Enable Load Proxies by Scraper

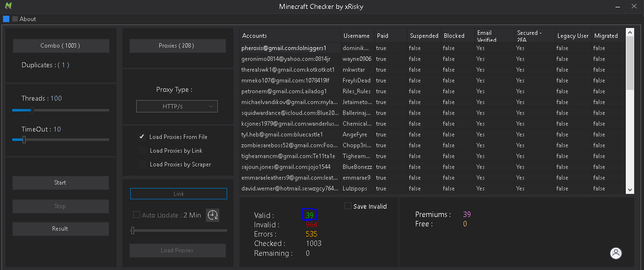tap(142, 164)
